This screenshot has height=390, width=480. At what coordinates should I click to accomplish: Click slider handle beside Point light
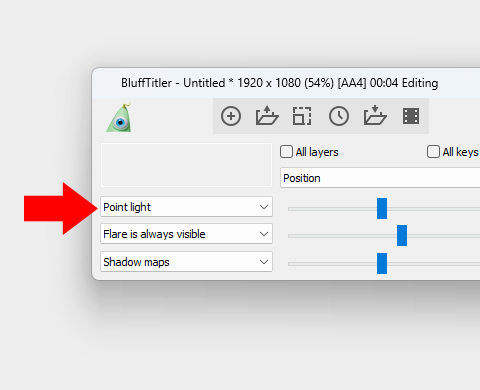(382, 209)
